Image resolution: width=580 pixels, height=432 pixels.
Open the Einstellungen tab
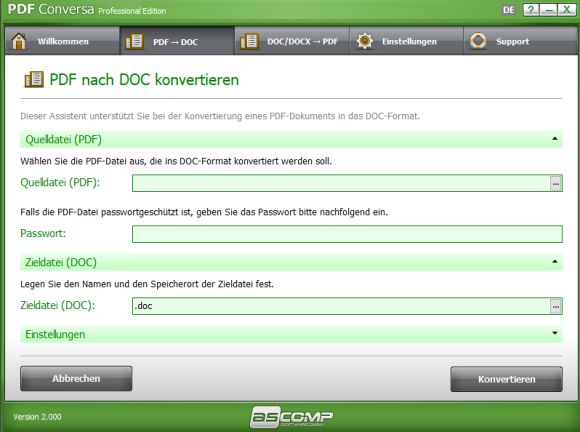click(x=406, y=41)
